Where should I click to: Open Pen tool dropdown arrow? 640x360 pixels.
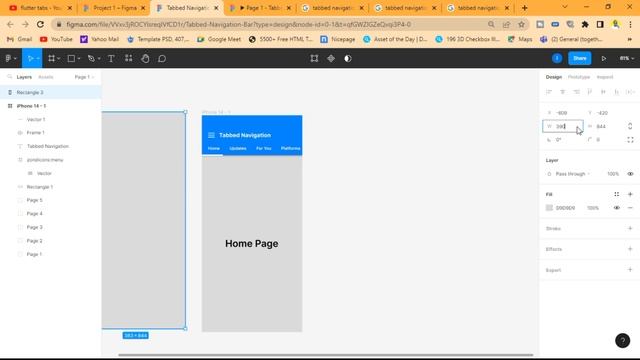point(99,59)
